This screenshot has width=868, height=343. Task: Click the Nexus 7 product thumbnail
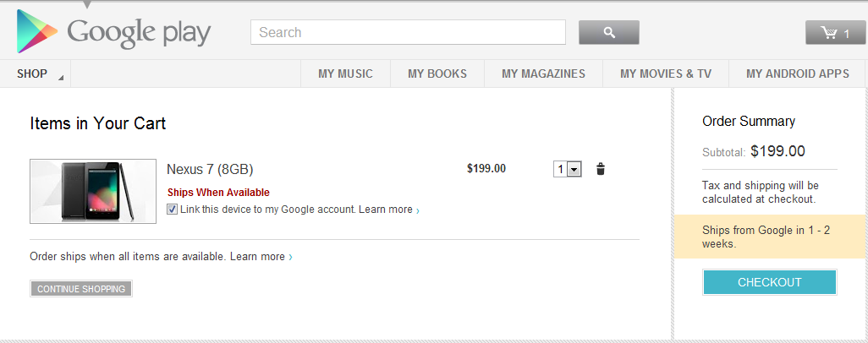[x=93, y=192]
